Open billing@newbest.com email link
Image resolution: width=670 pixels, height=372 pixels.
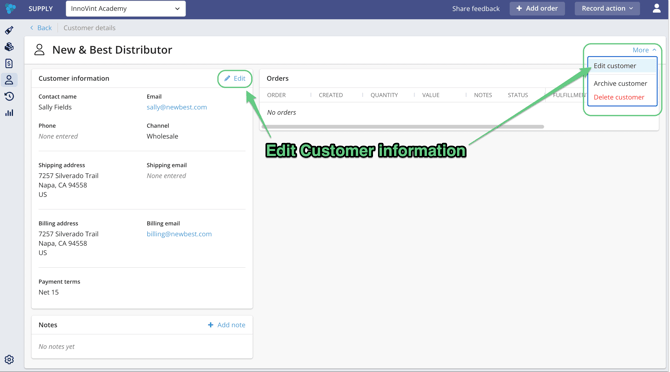179,234
